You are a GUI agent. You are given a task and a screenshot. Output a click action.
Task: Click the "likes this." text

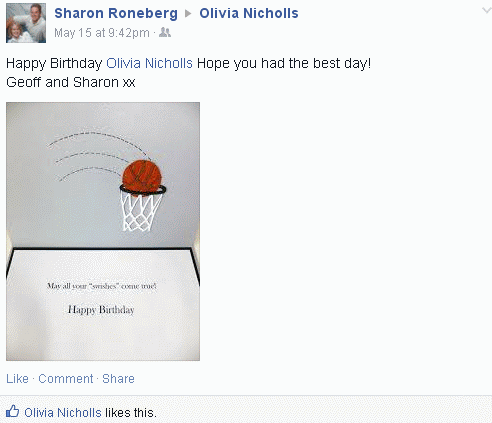click(131, 413)
